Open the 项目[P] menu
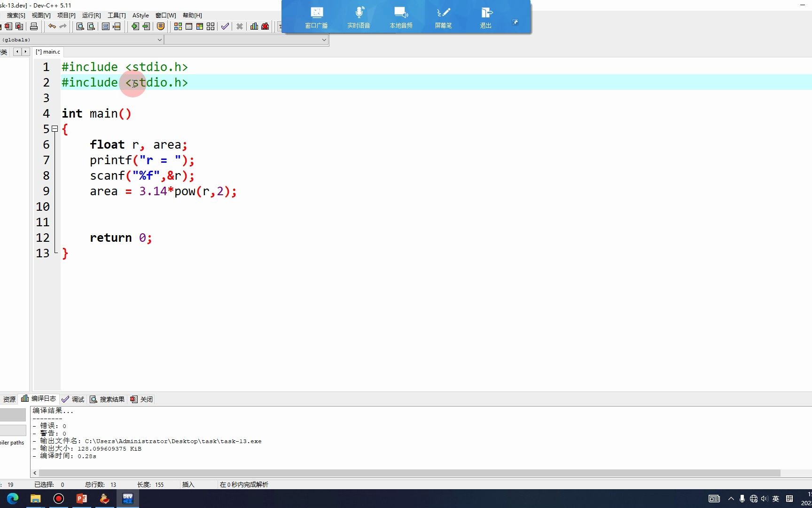Image resolution: width=812 pixels, height=508 pixels. point(66,16)
